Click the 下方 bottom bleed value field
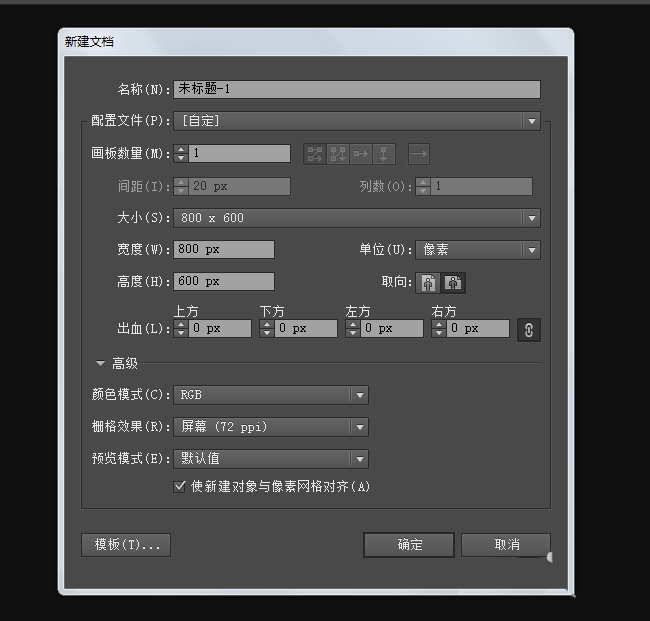The width and height of the screenshot is (650, 621). 306,329
